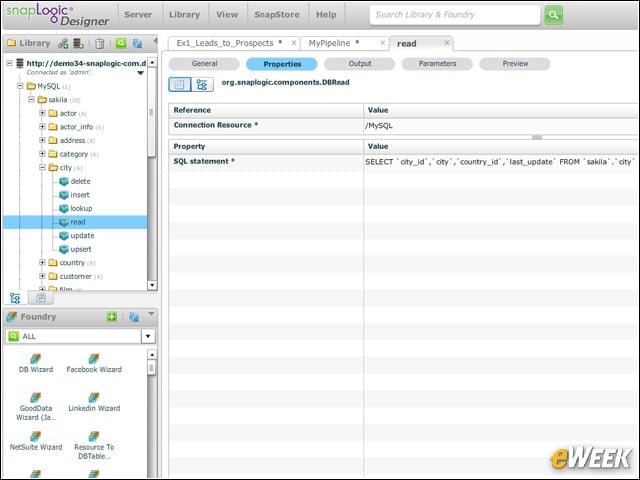Open the Facebook Wizard in Foundry

(x=94, y=364)
